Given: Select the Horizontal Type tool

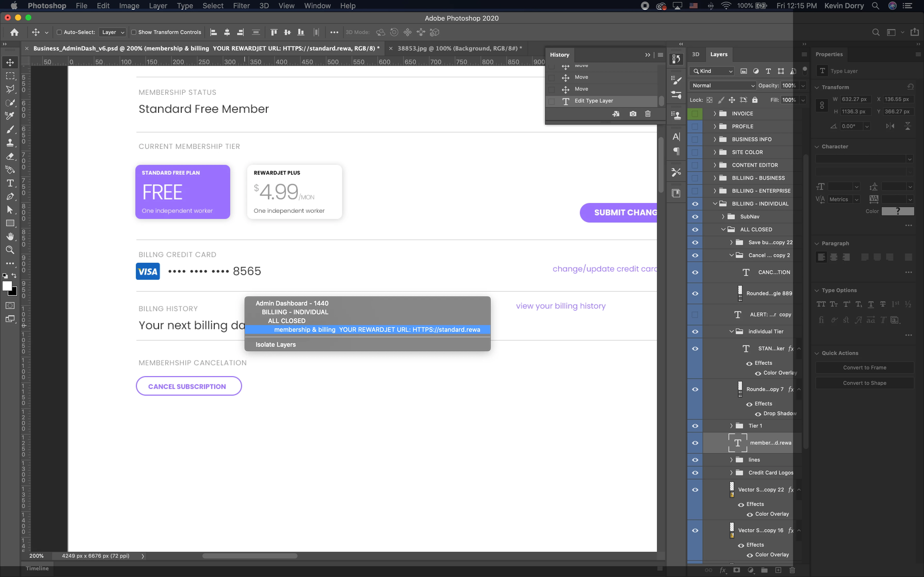Looking at the screenshot, I should click(x=10, y=183).
